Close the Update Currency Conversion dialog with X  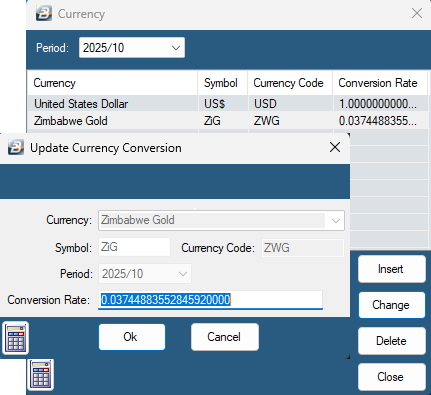click(x=335, y=147)
